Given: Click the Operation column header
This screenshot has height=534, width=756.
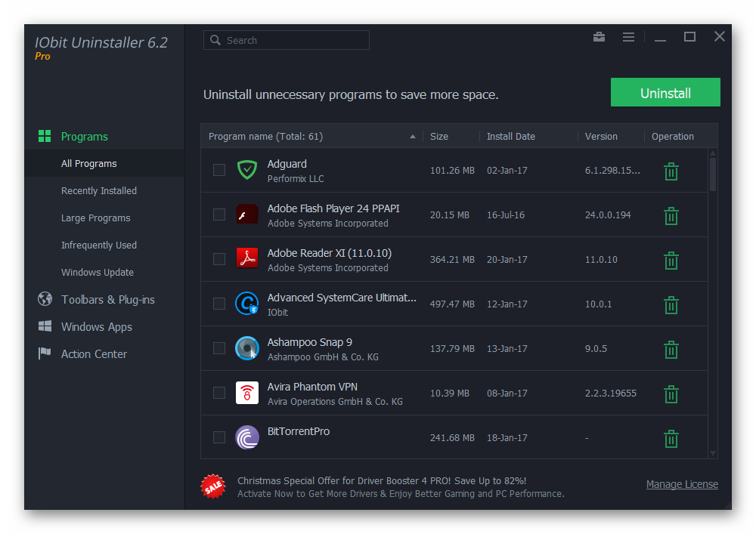Looking at the screenshot, I should click(673, 136).
